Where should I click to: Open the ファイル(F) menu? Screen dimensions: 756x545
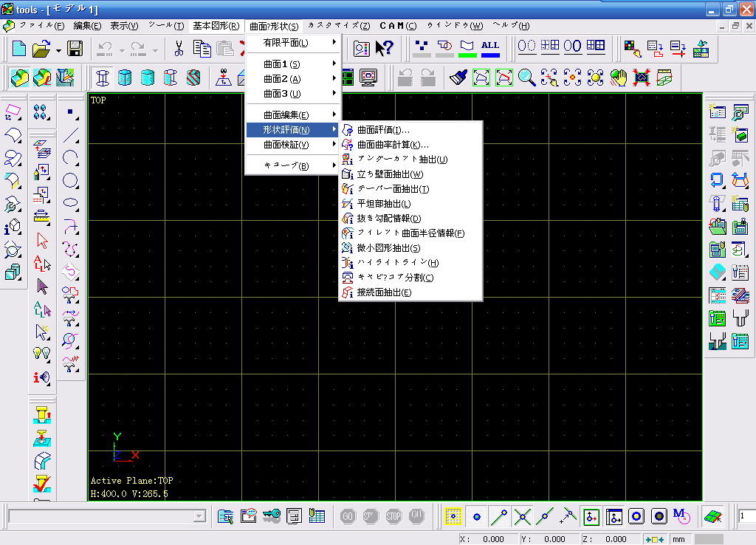pyautogui.click(x=41, y=26)
